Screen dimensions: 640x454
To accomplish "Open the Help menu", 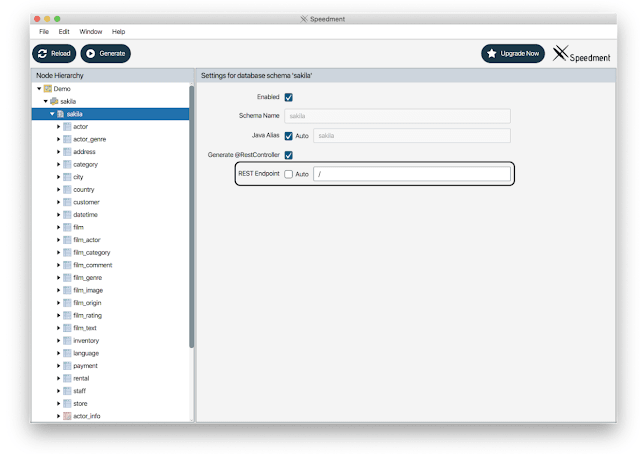I will (118, 32).
